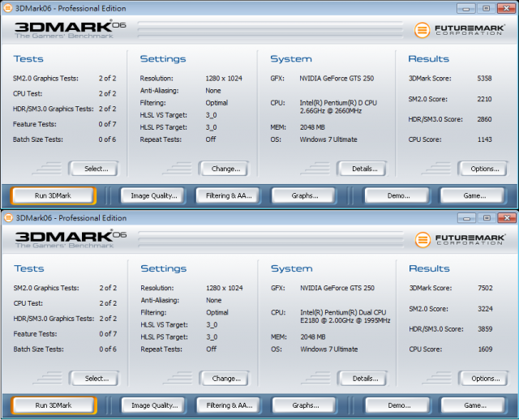Click the 3DMark Score value 5358

(x=484, y=79)
